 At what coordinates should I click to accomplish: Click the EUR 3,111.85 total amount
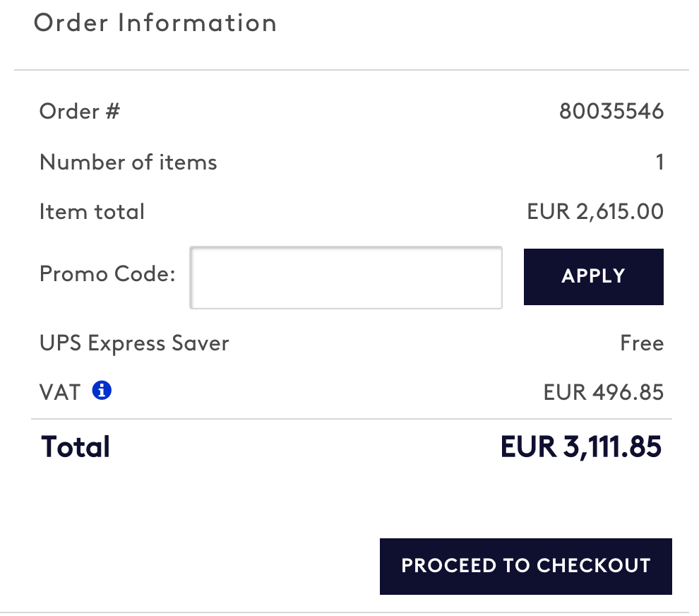click(x=581, y=447)
